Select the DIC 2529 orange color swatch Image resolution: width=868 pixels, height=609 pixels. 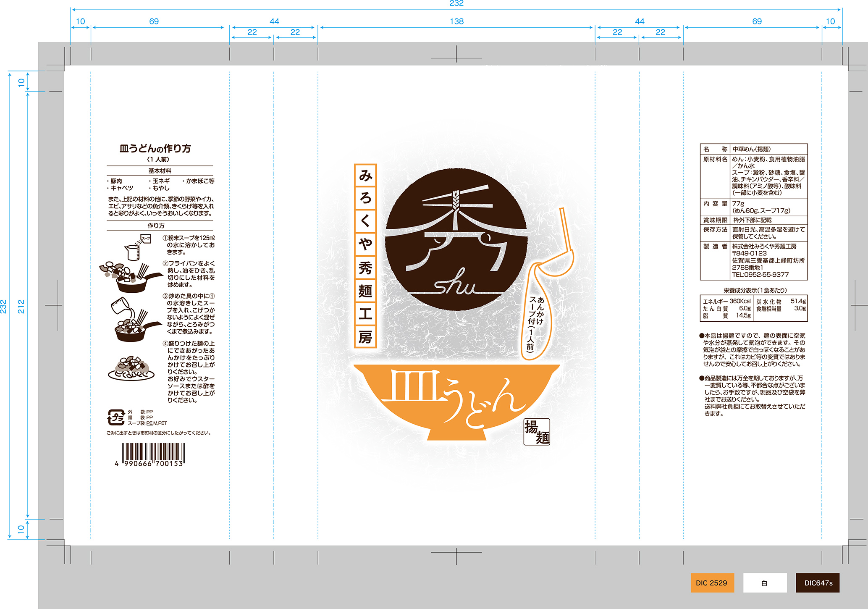712,583
